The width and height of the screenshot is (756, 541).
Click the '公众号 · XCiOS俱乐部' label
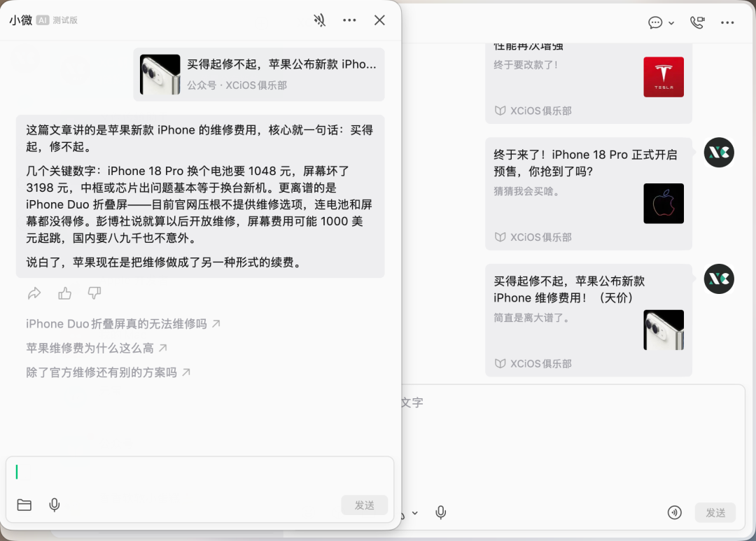point(237,85)
